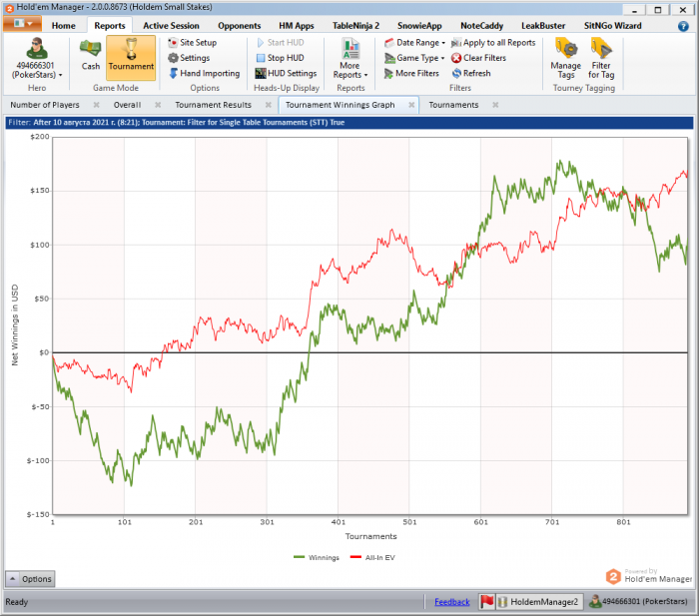Click the Ready status text
699x616 pixels.
coord(17,602)
